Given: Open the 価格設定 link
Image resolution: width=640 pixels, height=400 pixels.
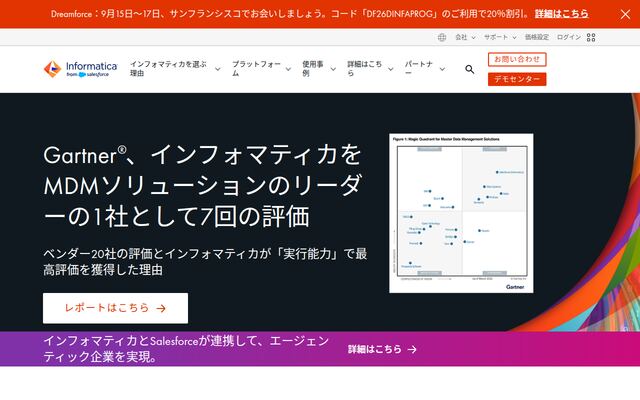Looking at the screenshot, I should [x=537, y=37].
